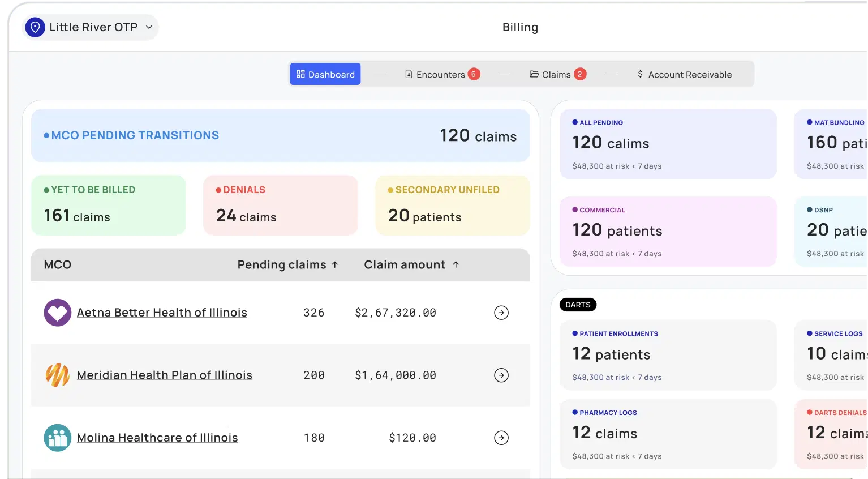Click the arrow button in the Aetna row

tap(501, 313)
